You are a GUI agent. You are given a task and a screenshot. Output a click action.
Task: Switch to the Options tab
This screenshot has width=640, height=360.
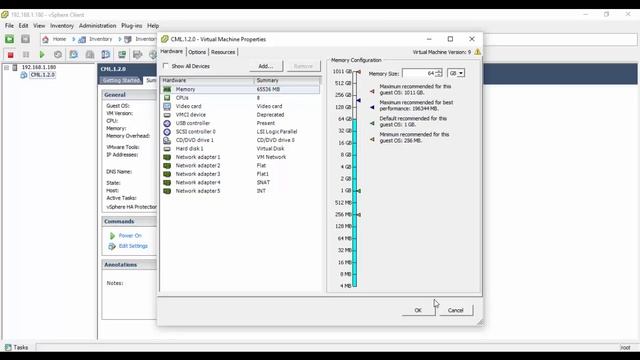(197, 52)
